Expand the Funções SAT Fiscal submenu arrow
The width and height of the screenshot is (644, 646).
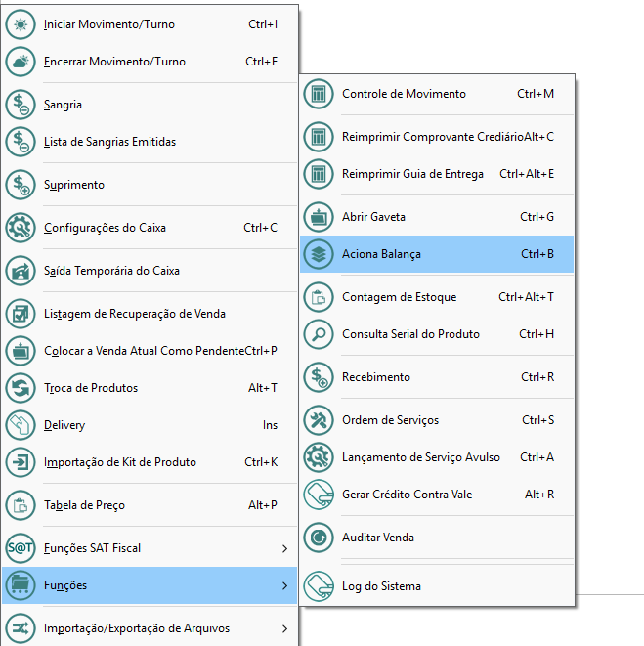(x=284, y=548)
